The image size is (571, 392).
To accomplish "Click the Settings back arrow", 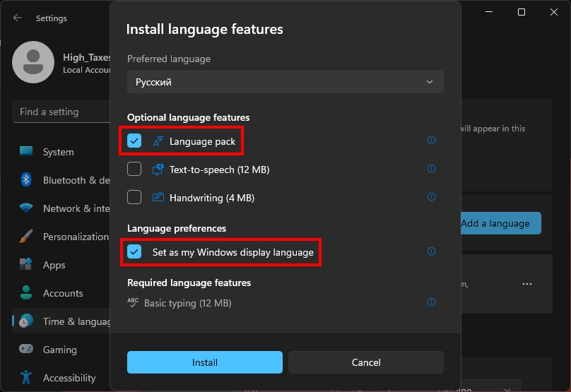I will click(18, 18).
